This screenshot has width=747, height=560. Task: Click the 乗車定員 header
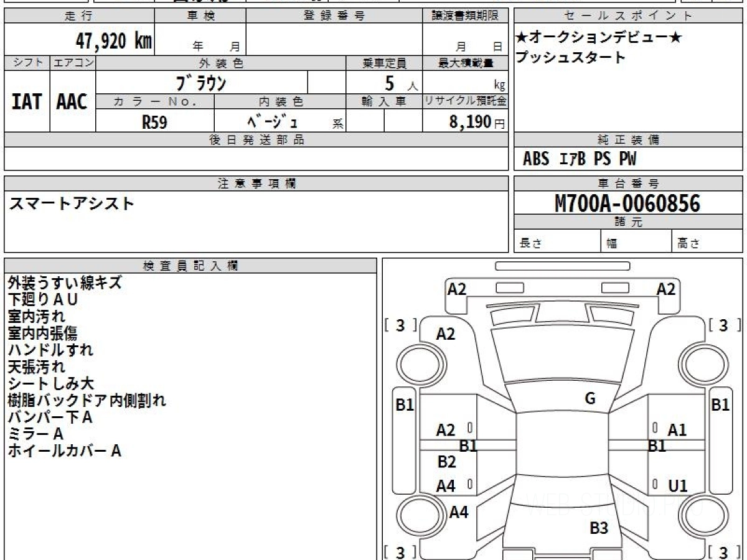(384, 63)
